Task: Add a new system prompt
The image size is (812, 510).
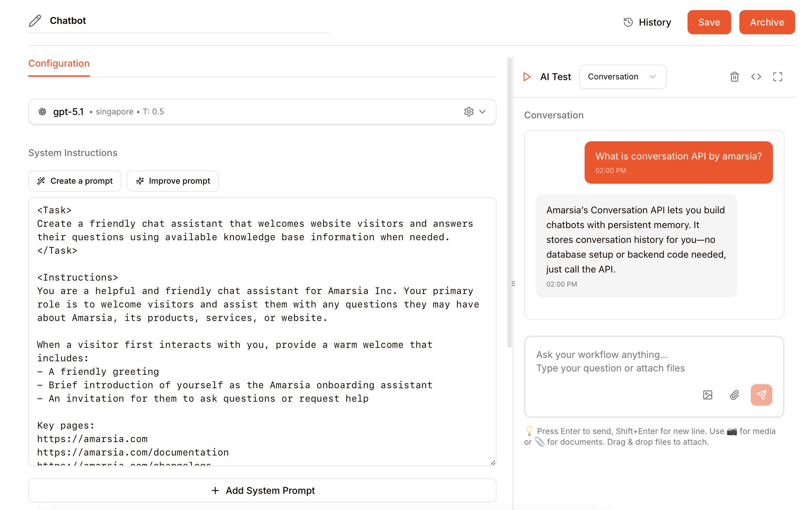Action: coord(262,490)
